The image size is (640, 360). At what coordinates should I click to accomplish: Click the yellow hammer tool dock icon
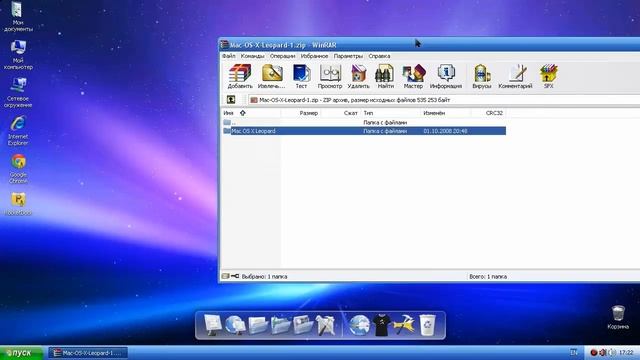[x=404, y=325]
